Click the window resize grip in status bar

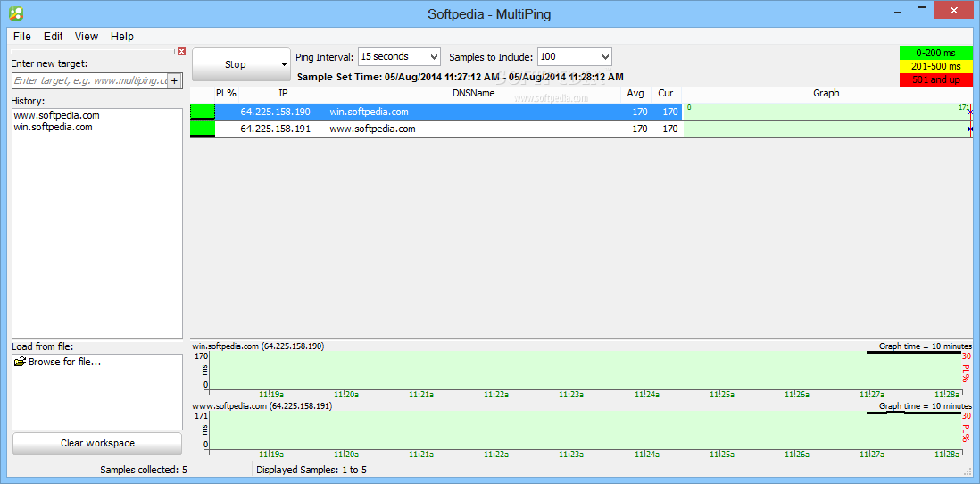[968, 472]
